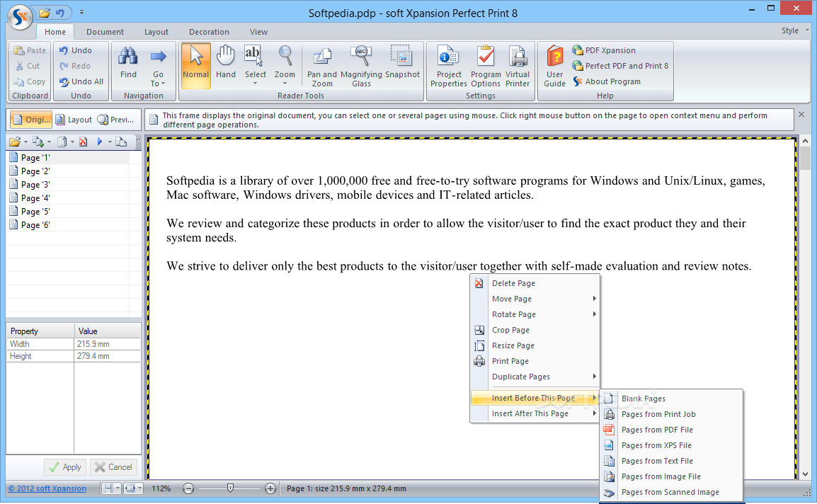Open the quick access toolbar customize arrow
The image size is (817, 504).
click(x=82, y=12)
